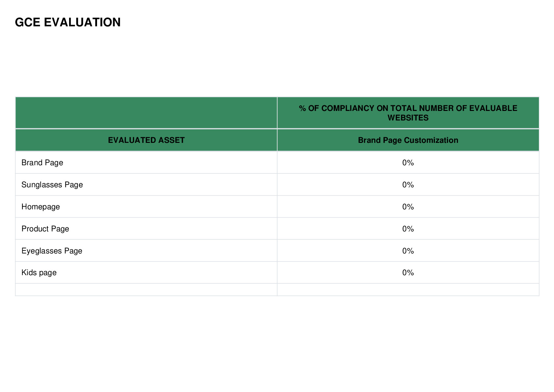Select the Homepage row label
Viewport: 554px width, 392px height.
coord(40,207)
